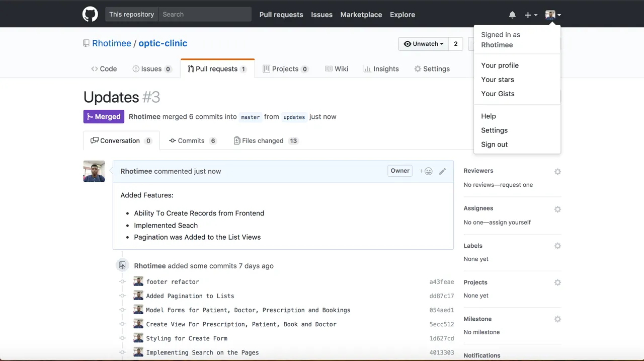Open Pull requests in top navigation

click(281, 15)
